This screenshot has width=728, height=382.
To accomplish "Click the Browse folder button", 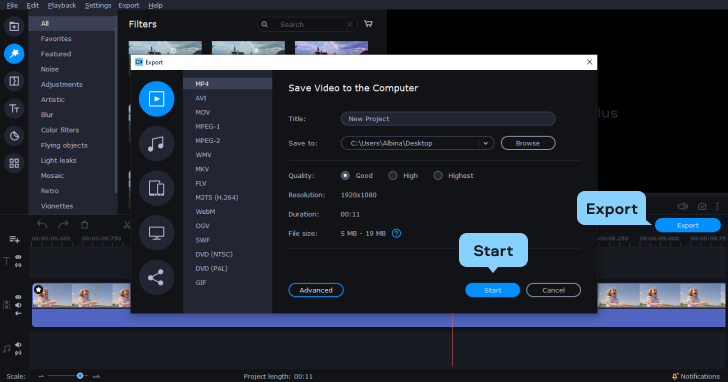I will (528, 143).
